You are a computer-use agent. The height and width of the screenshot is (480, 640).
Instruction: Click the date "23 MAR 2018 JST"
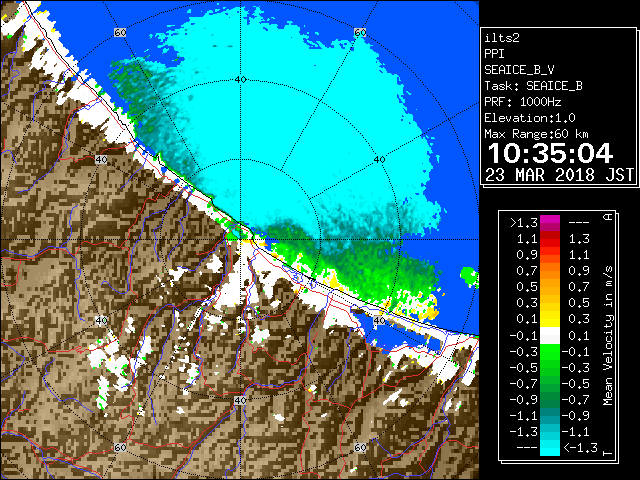[x=560, y=175]
